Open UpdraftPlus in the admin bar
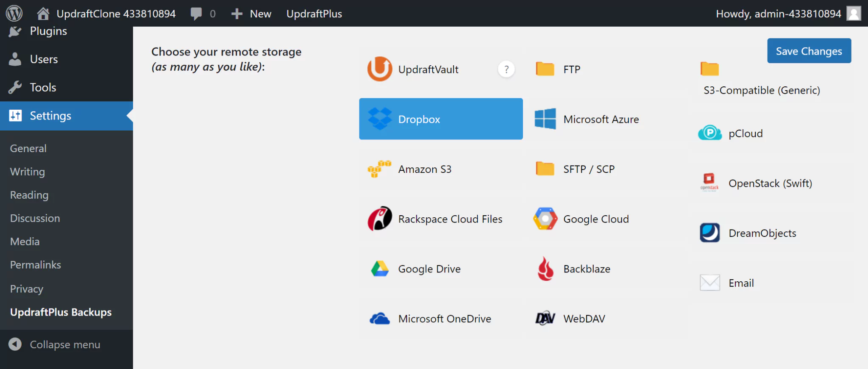This screenshot has width=868, height=369. [314, 14]
